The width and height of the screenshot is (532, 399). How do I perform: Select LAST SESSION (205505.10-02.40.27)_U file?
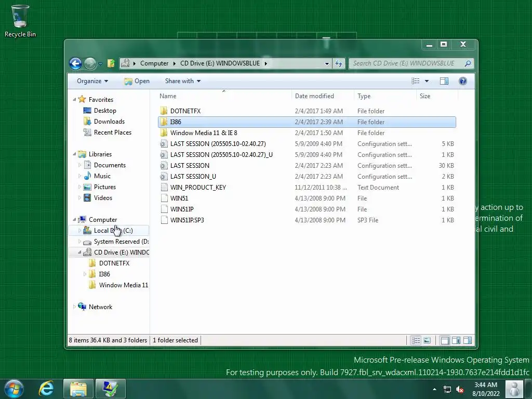point(307,155)
